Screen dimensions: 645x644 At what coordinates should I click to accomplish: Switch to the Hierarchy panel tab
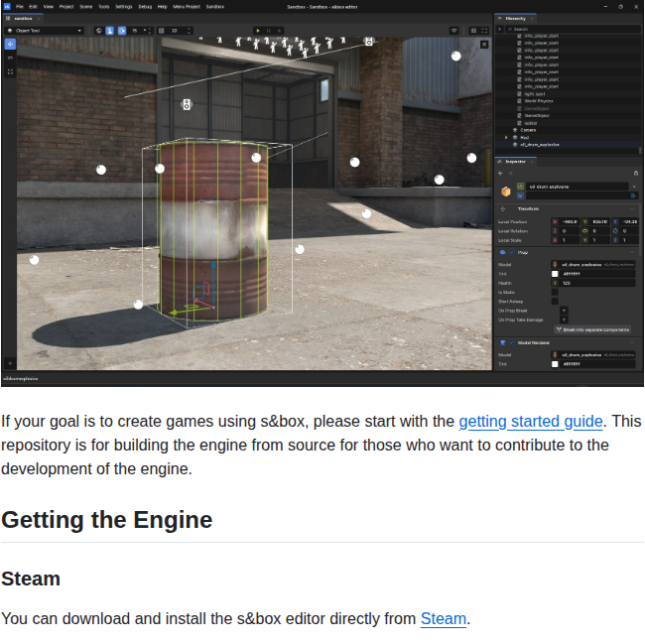coord(515,19)
